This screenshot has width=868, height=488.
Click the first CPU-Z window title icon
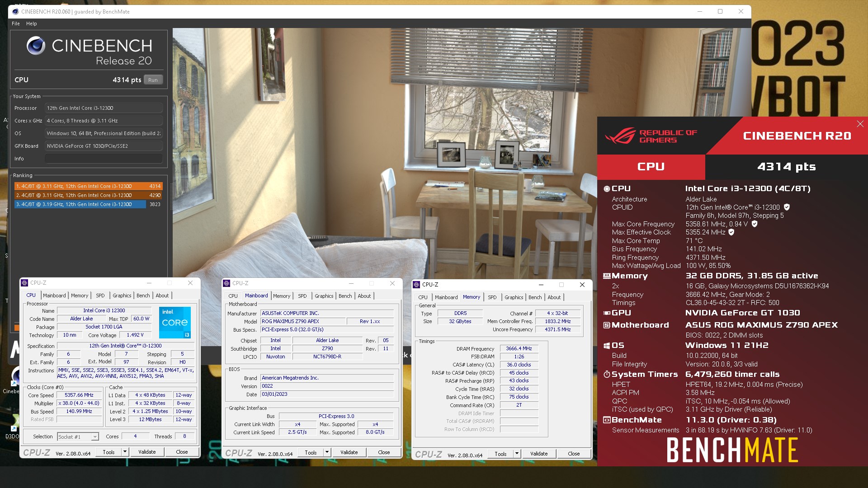click(x=25, y=283)
